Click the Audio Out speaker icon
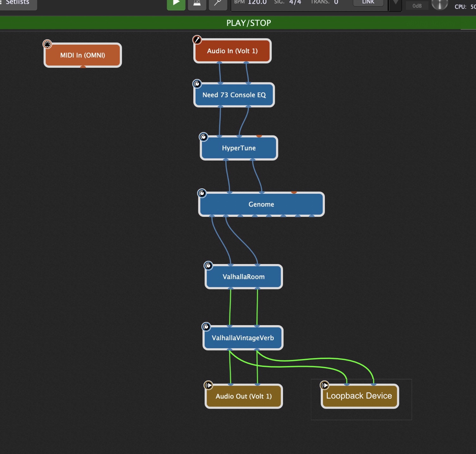The height and width of the screenshot is (454, 476). coord(209,385)
